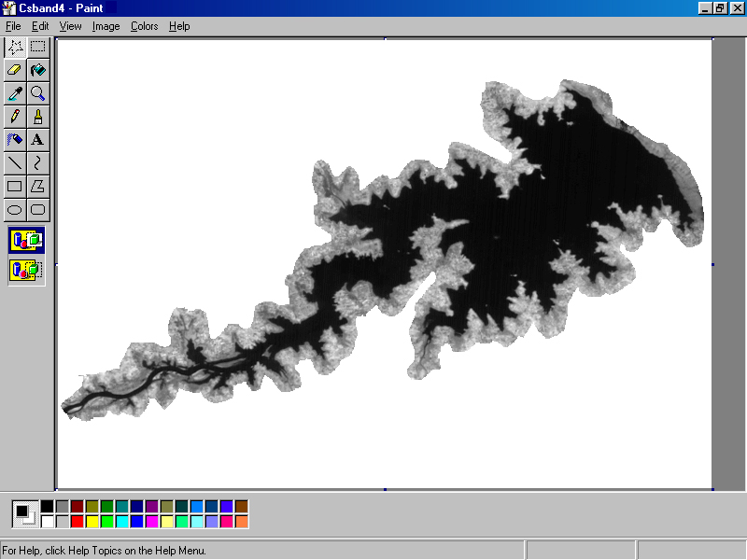Pick the black palette swatch
This screenshot has height=560, width=747.
[48, 506]
